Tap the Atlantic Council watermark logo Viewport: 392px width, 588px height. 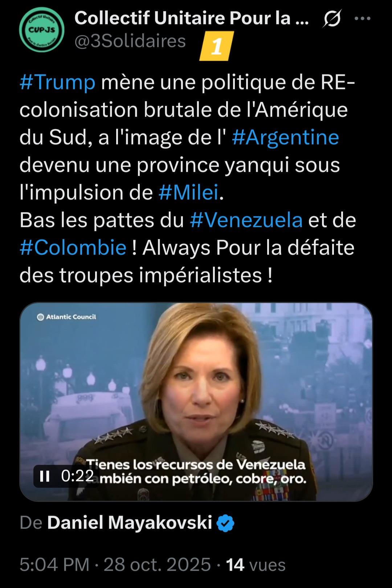point(67,317)
